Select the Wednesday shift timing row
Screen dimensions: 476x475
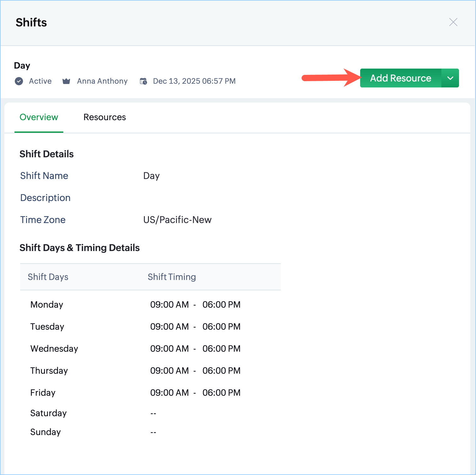pos(150,349)
